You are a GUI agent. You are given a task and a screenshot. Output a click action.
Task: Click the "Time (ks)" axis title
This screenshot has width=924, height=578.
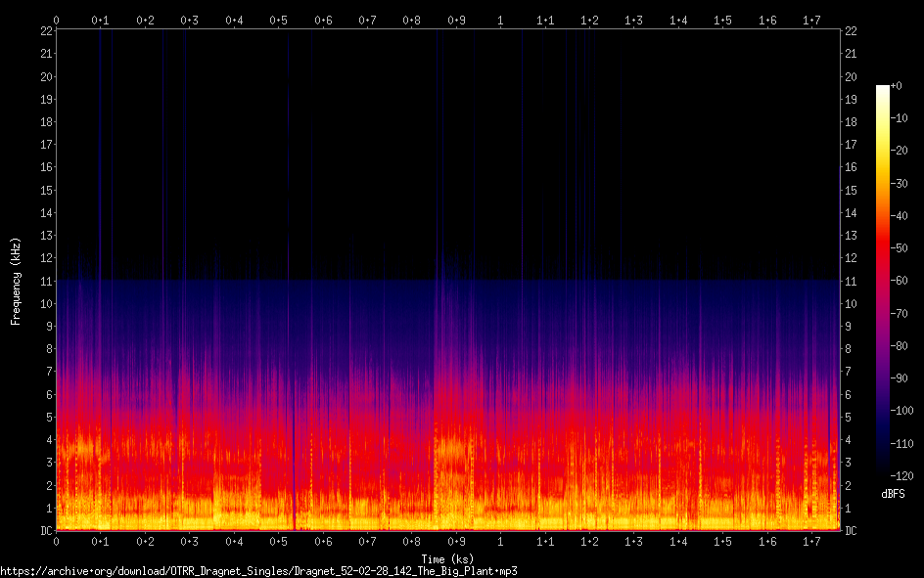pyautogui.click(x=447, y=558)
